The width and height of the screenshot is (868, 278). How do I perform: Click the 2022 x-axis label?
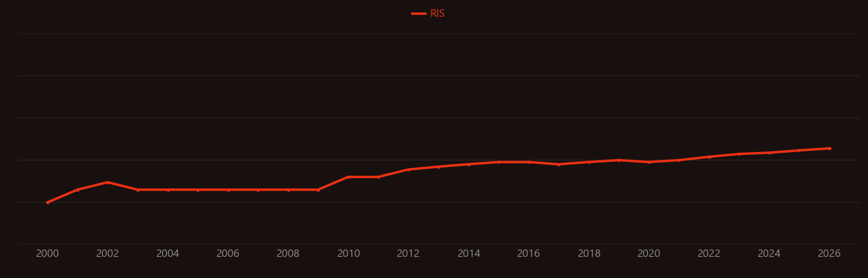[x=709, y=254]
